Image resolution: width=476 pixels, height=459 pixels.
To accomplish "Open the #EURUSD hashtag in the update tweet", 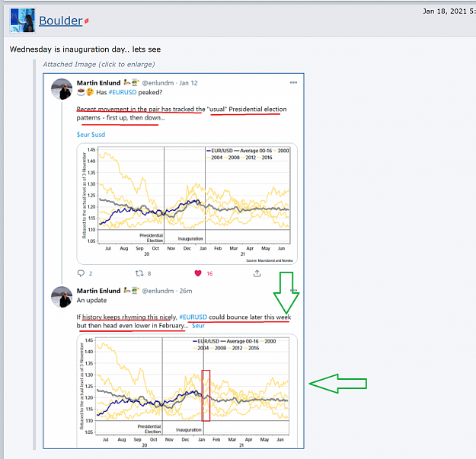I will (193, 317).
